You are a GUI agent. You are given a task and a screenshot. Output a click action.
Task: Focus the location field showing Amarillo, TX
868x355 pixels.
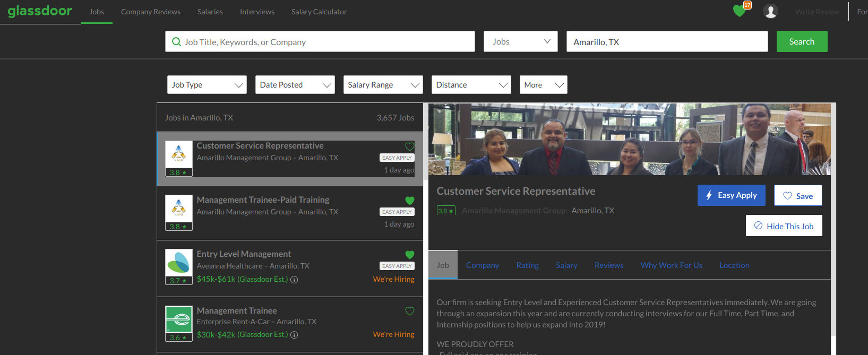click(x=667, y=41)
